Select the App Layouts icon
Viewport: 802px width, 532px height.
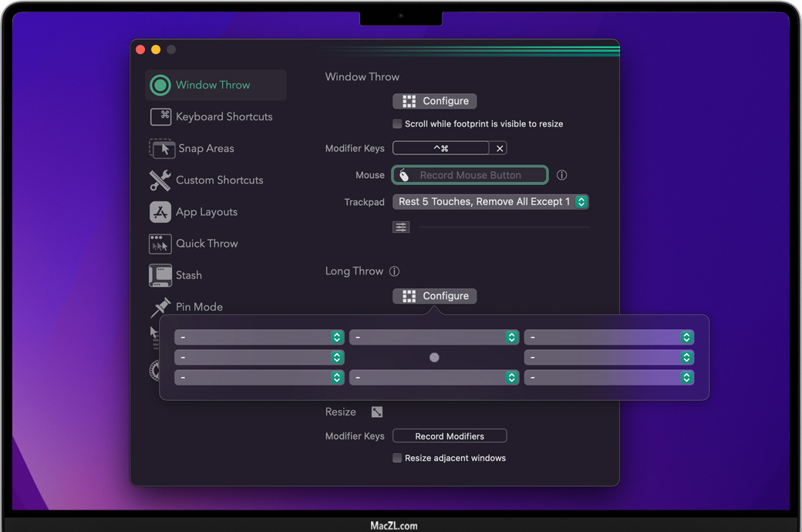tap(160, 212)
